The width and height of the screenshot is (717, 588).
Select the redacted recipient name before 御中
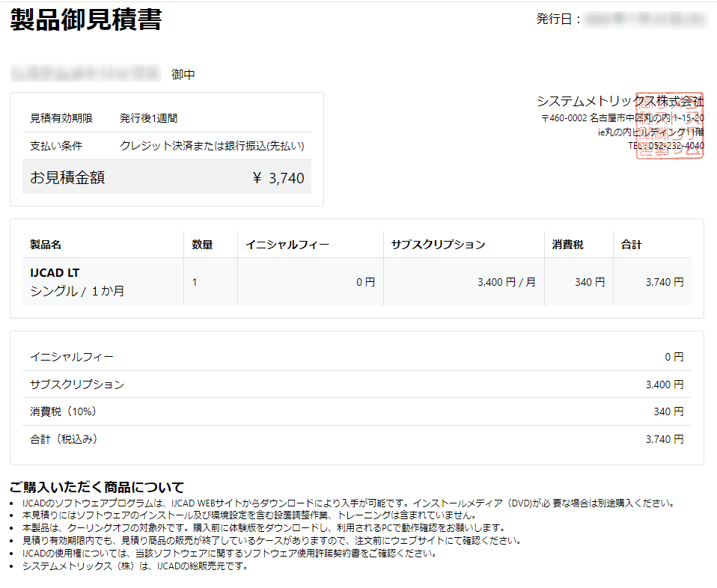tap(82, 73)
